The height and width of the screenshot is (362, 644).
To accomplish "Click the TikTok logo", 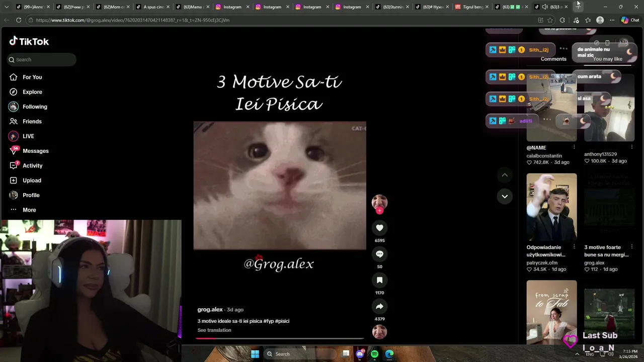I will 29,41.
